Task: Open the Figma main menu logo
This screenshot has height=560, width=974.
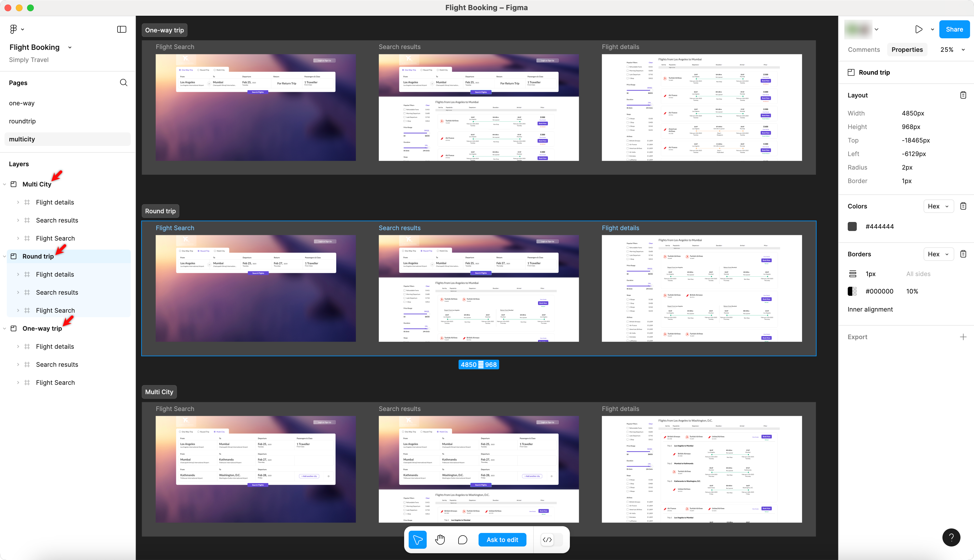Action: 14,29
